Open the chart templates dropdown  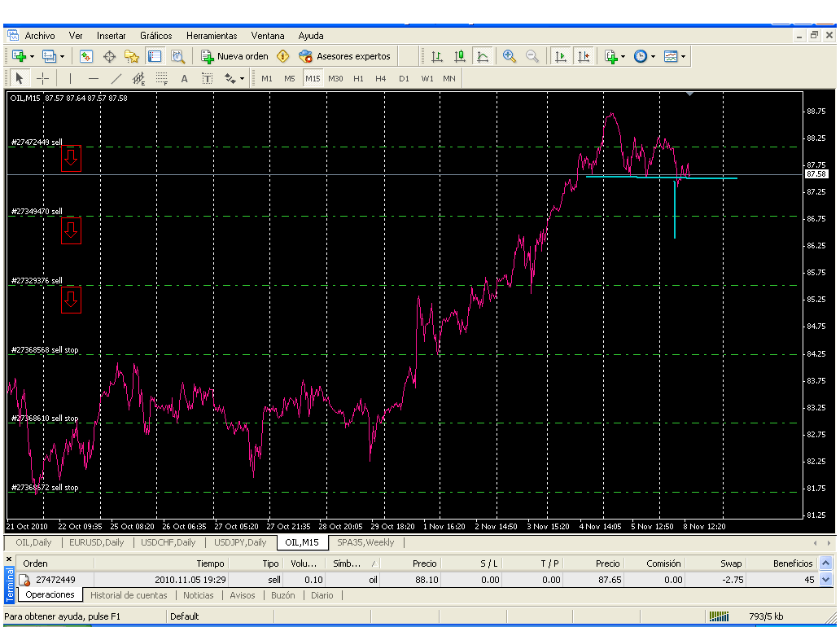674,56
